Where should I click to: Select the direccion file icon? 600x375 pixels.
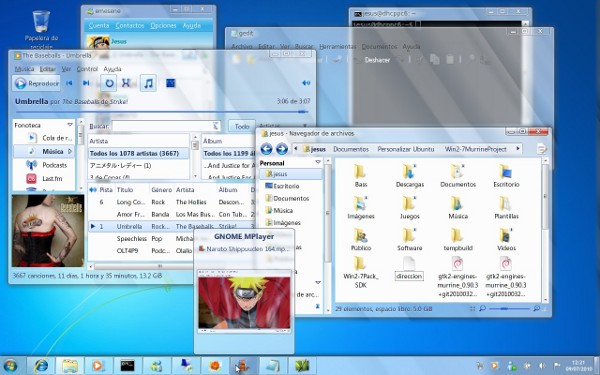[409, 263]
